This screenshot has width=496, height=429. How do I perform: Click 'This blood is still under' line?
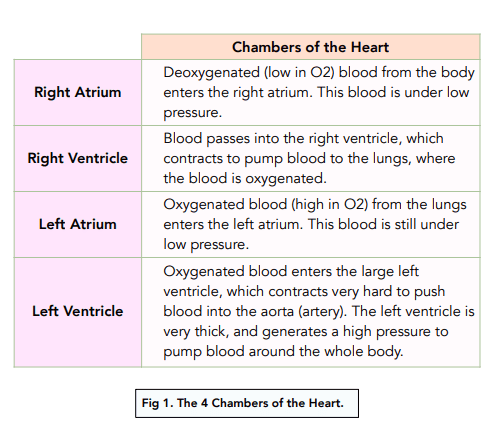pyautogui.click(x=383, y=224)
